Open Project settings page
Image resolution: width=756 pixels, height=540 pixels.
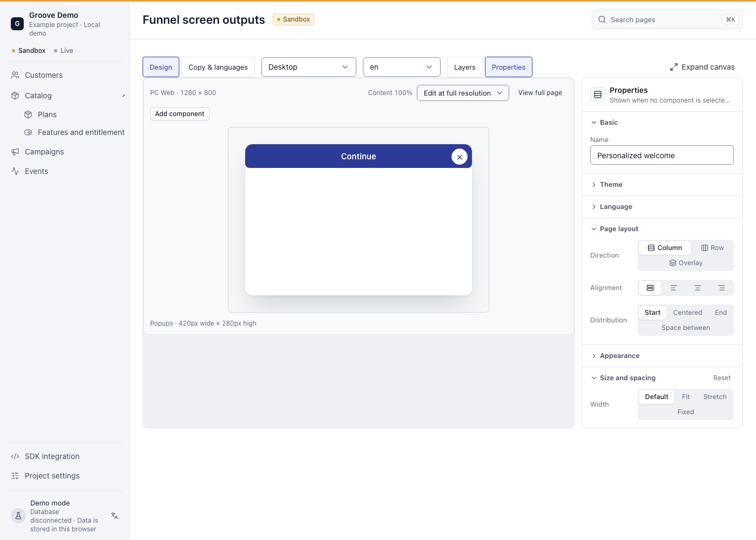(x=65, y=476)
